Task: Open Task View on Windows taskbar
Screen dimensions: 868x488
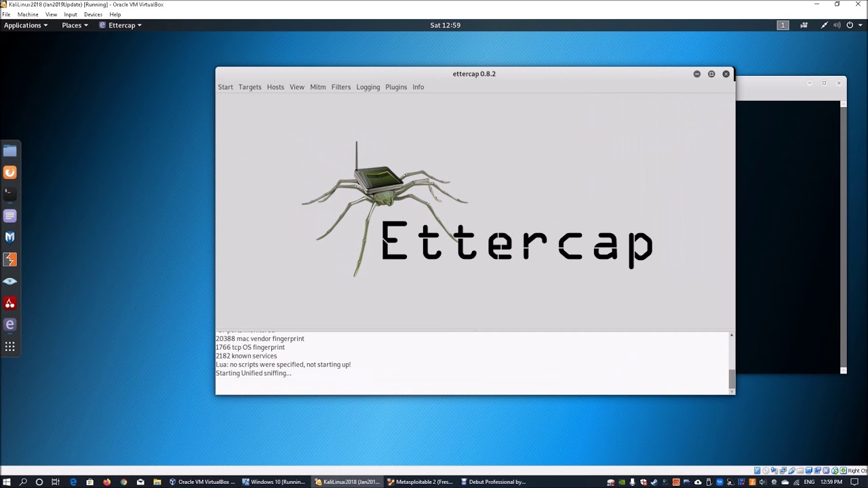Action: tap(56, 482)
